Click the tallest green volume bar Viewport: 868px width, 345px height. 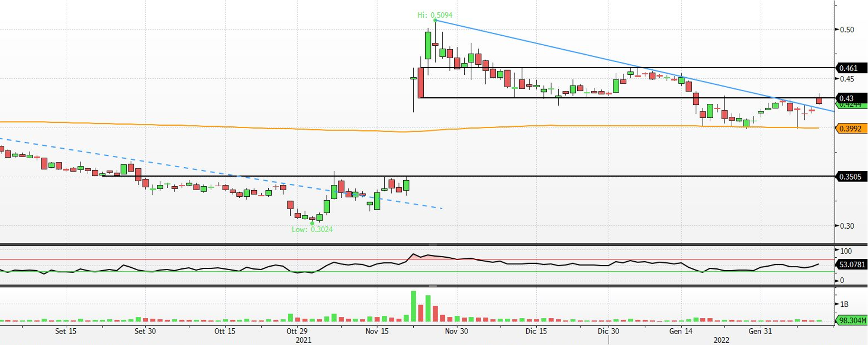click(413, 306)
